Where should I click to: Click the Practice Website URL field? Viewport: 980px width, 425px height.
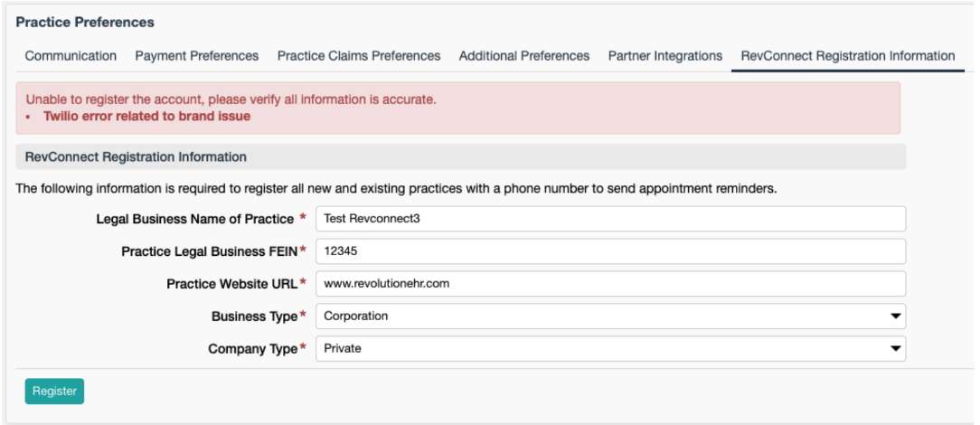point(609,284)
